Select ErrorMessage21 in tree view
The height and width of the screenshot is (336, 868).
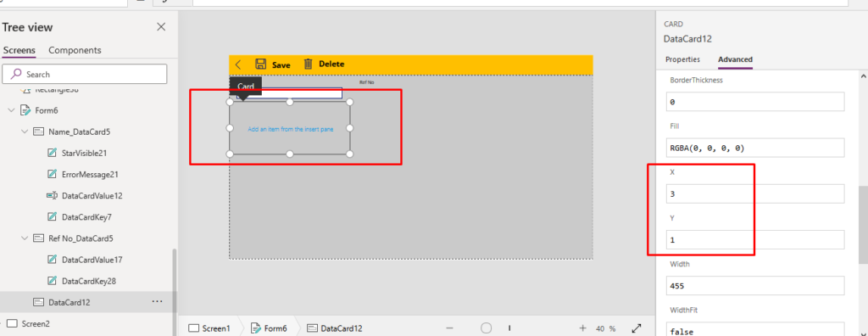click(90, 174)
